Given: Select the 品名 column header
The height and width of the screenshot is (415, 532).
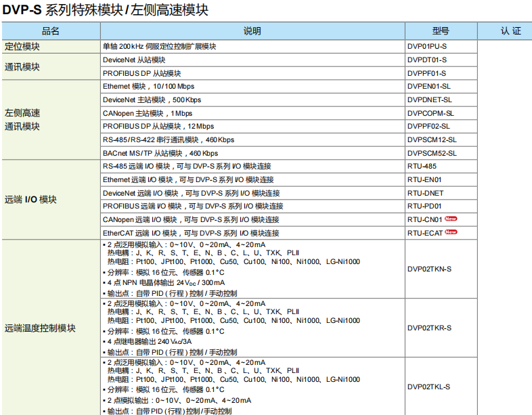Looking at the screenshot, I should [x=51, y=31].
